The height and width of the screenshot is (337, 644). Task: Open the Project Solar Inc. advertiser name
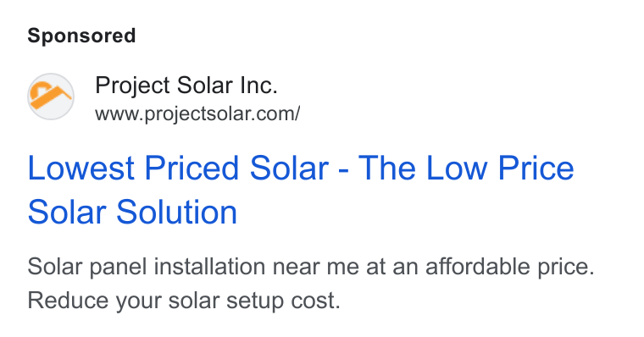click(186, 86)
